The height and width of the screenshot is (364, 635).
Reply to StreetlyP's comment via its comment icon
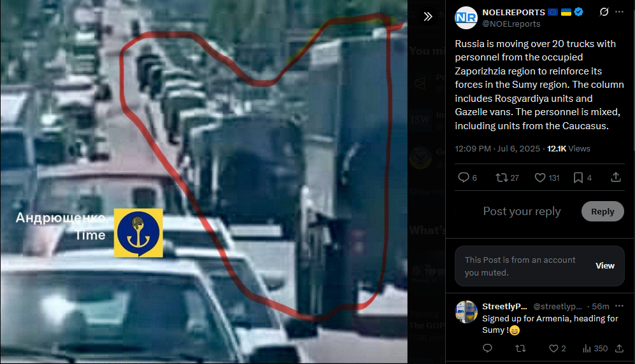487,348
